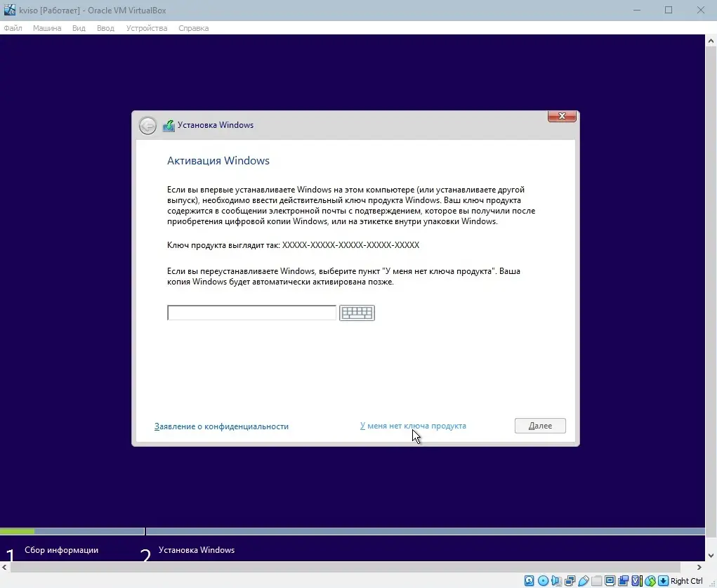The width and height of the screenshot is (717, 588).
Task: Click the Далее button
Action: pyautogui.click(x=540, y=426)
